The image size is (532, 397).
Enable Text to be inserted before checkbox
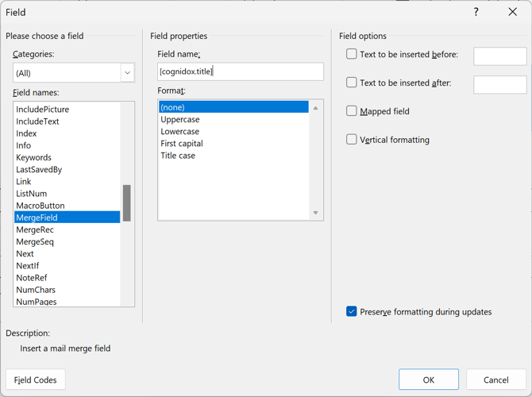(352, 55)
